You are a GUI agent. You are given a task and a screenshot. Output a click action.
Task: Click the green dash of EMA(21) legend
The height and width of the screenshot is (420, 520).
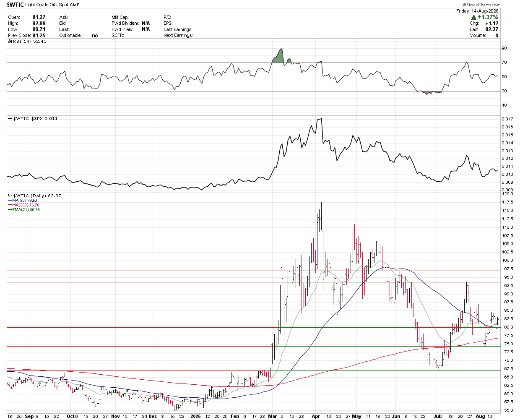coord(9,210)
